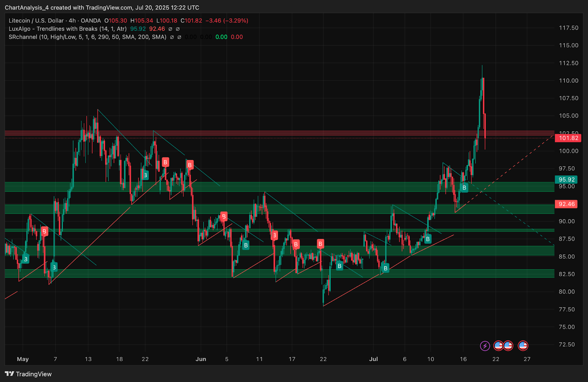588x382 pixels.
Task: Click the middle US flag event icon
Action: pyautogui.click(x=508, y=346)
